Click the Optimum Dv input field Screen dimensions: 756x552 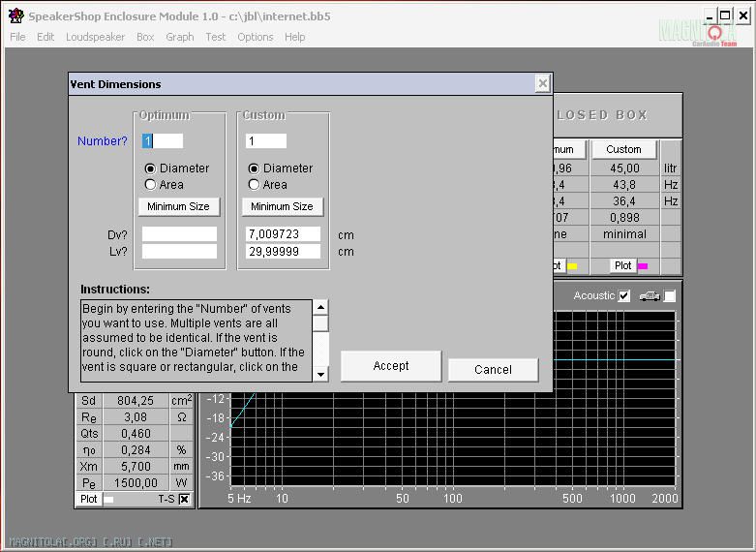[179, 234]
